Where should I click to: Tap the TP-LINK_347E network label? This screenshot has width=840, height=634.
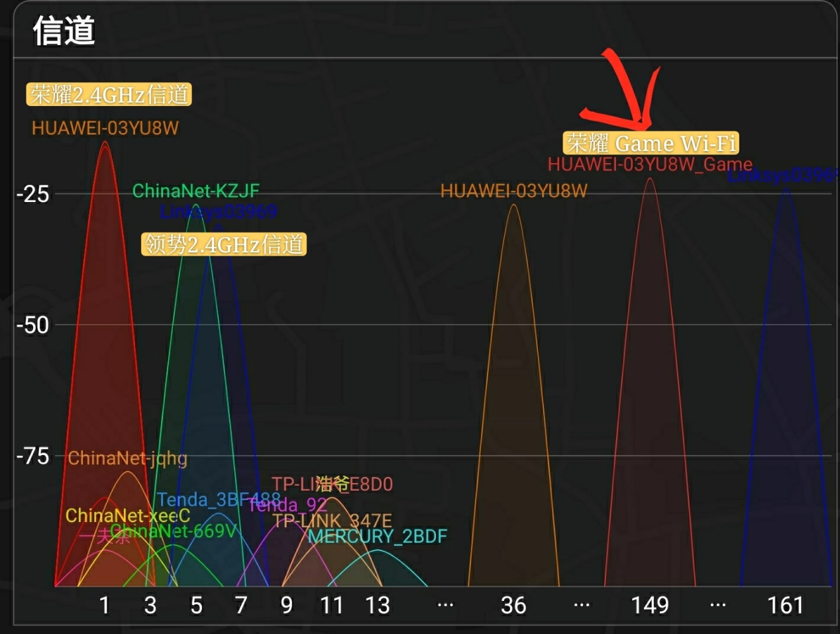332,521
